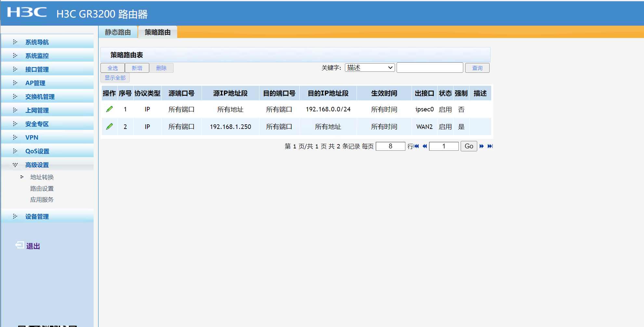Focus the page number input showing 1
Screen dimensions: 644x327
(444, 146)
